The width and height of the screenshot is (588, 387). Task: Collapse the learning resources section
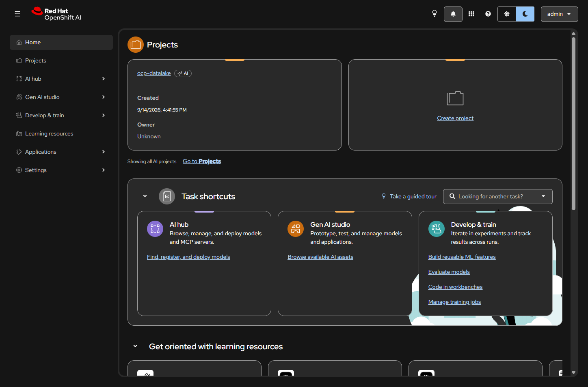point(135,346)
